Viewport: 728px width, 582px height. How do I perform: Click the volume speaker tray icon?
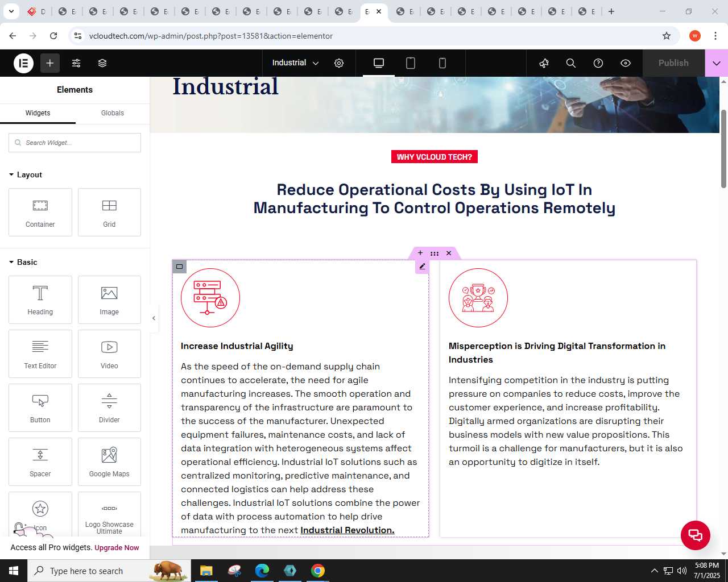[x=682, y=571]
